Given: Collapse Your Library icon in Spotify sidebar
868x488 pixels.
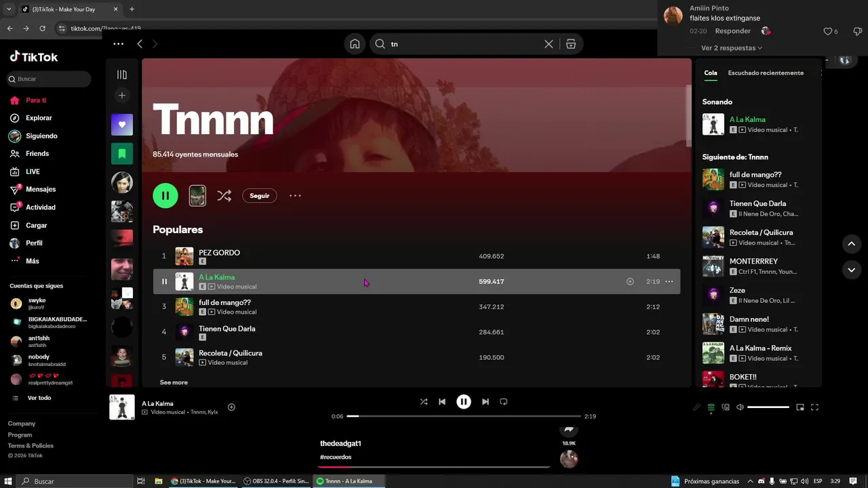Looking at the screenshot, I should click(x=122, y=75).
